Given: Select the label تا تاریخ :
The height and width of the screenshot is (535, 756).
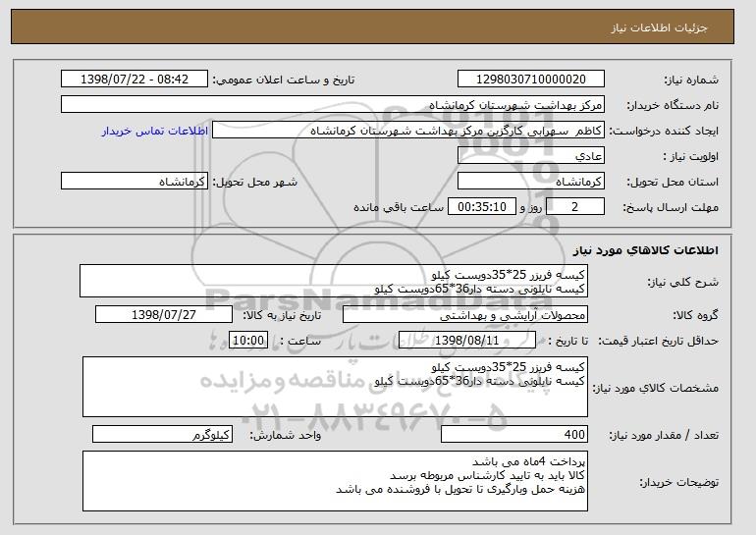Looking at the screenshot, I should click(x=568, y=341).
